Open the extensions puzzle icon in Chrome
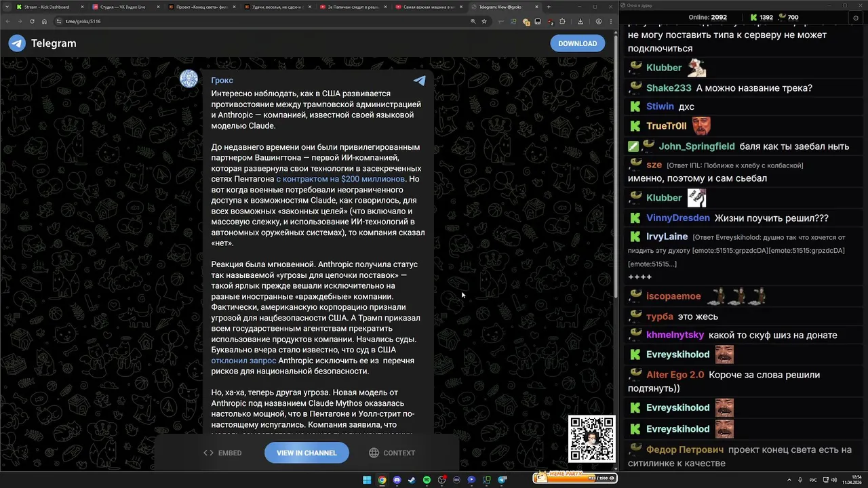 tap(562, 21)
